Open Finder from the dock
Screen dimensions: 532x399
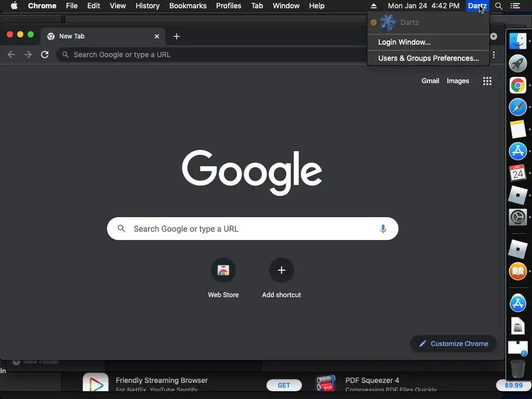click(x=518, y=42)
